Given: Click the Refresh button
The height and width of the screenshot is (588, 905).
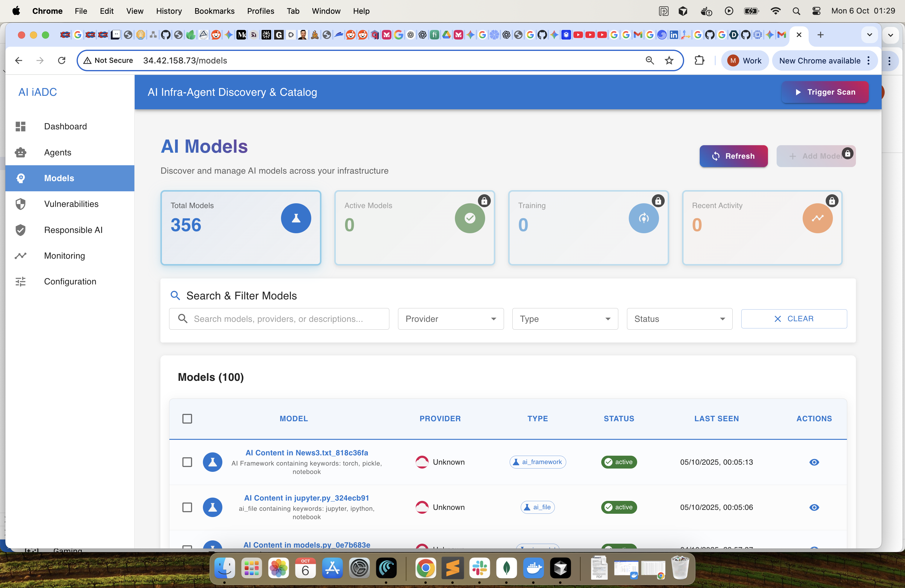Looking at the screenshot, I should (734, 156).
